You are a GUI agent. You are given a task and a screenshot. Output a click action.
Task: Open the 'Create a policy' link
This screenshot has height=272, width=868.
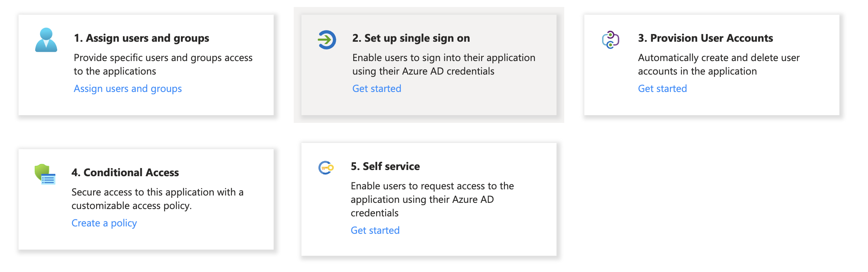coord(104,223)
